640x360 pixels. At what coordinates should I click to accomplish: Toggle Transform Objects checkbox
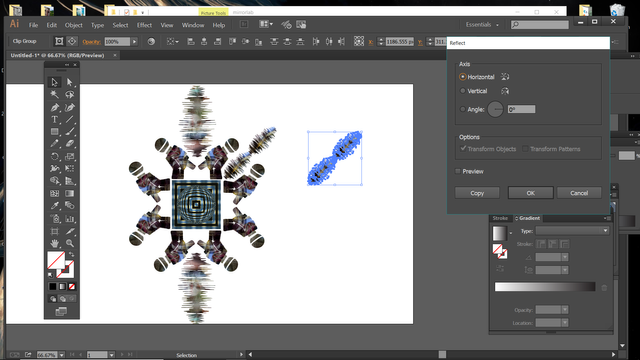463,149
